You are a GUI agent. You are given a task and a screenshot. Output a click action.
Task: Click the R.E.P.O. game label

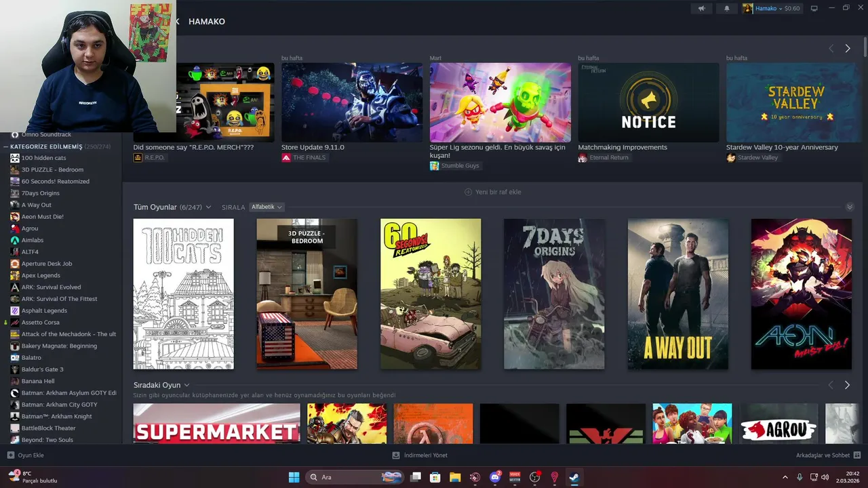pyautogui.click(x=149, y=157)
